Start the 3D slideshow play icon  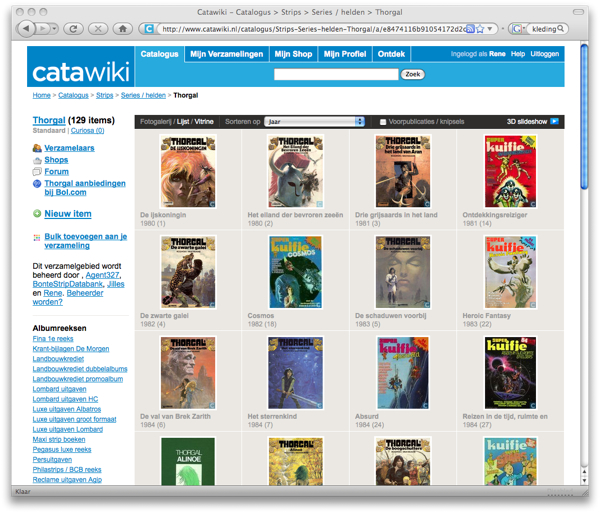coord(554,121)
